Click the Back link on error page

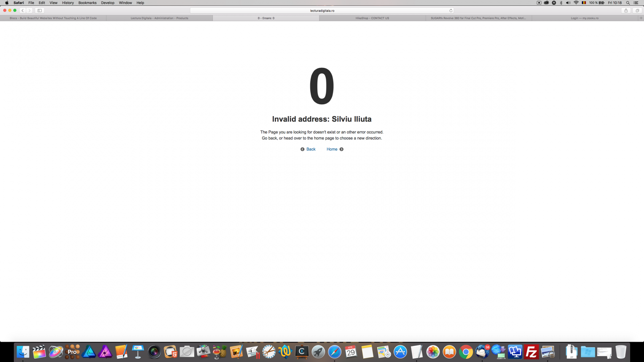pyautogui.click(x=310, y=149)
